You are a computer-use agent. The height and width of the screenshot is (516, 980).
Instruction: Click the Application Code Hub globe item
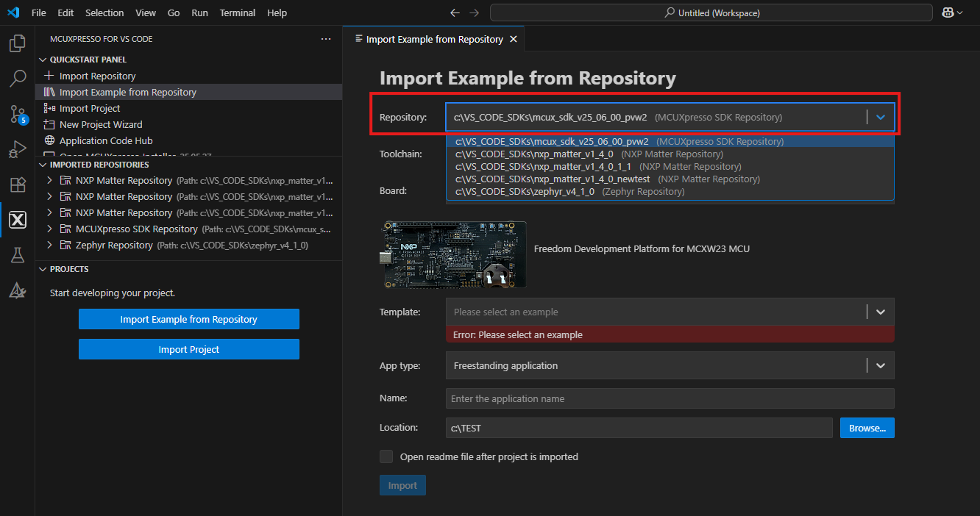click(x=102, y=140)
